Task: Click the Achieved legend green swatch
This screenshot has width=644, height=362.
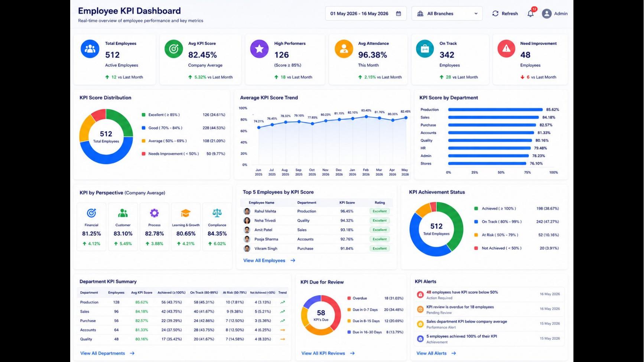Action: pos(476,209)
